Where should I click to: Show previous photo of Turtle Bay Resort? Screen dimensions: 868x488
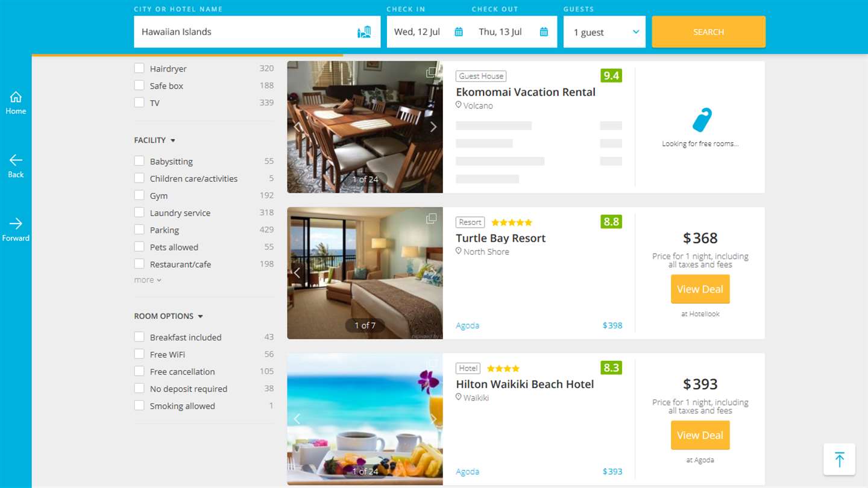point(297,273)
